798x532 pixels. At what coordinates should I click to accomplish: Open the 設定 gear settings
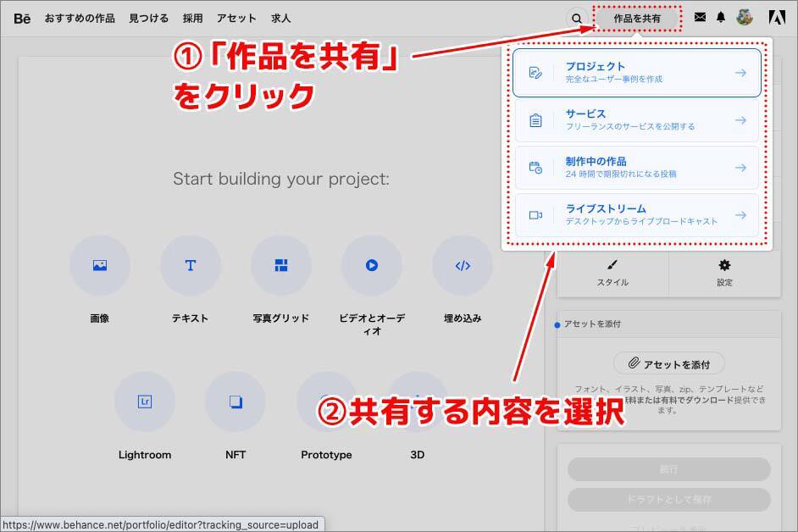click(x=724, y=273)
